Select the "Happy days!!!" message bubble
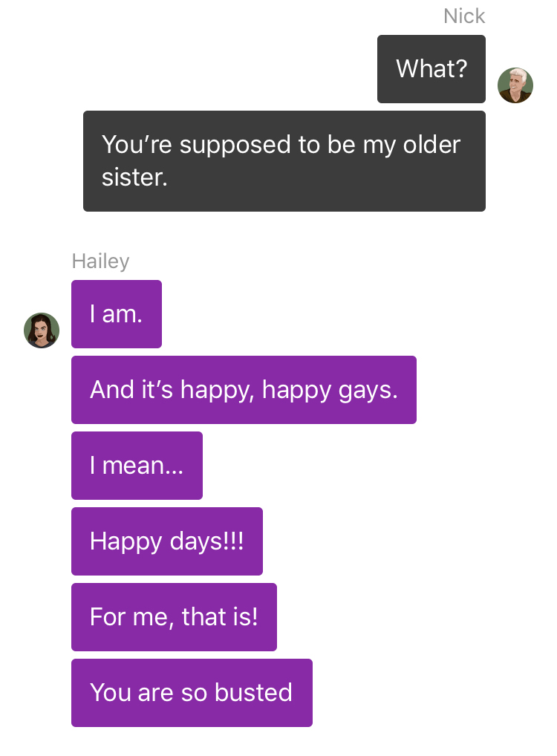 (167, 541)
